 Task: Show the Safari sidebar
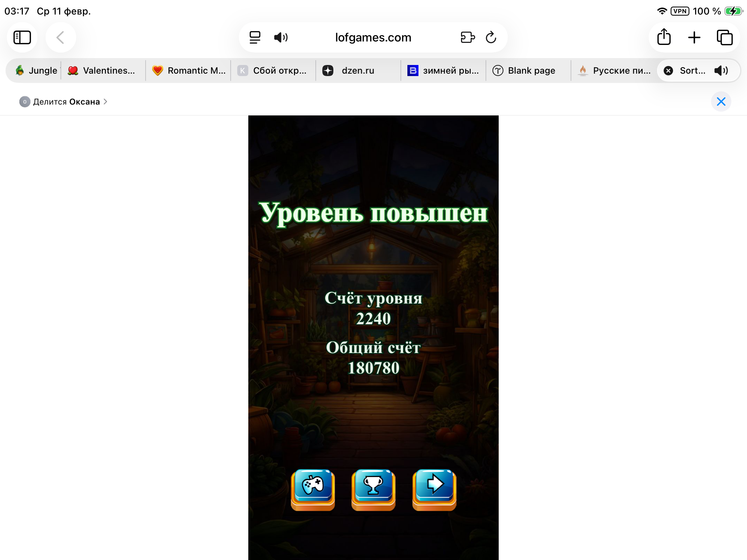pyautogui.click(x=22, y=37)
